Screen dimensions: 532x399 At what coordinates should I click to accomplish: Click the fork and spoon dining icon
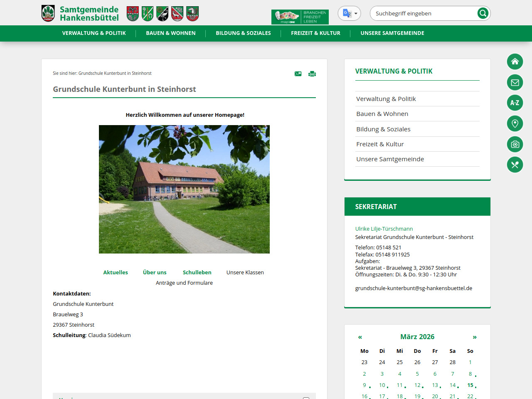[515, 165]
